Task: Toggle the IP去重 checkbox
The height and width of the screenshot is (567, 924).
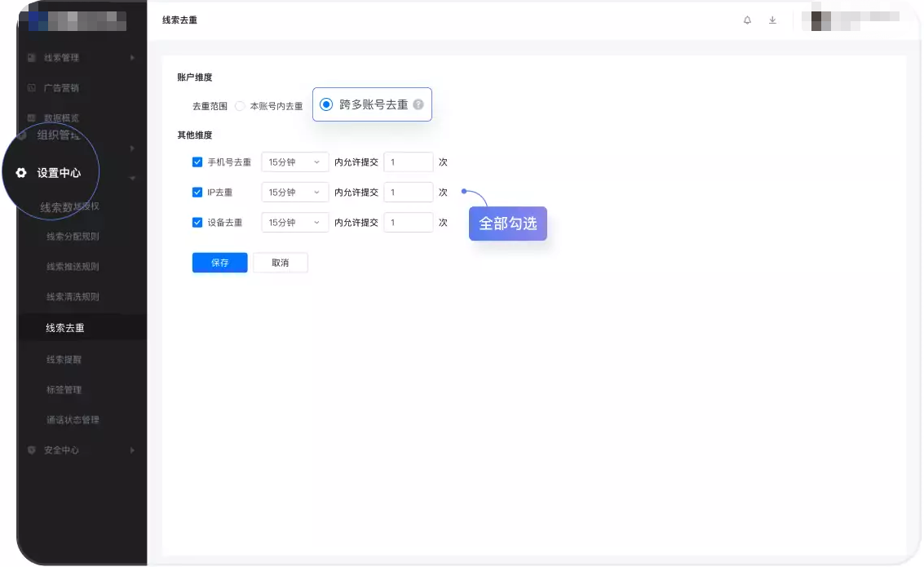Action: point(197,193)
